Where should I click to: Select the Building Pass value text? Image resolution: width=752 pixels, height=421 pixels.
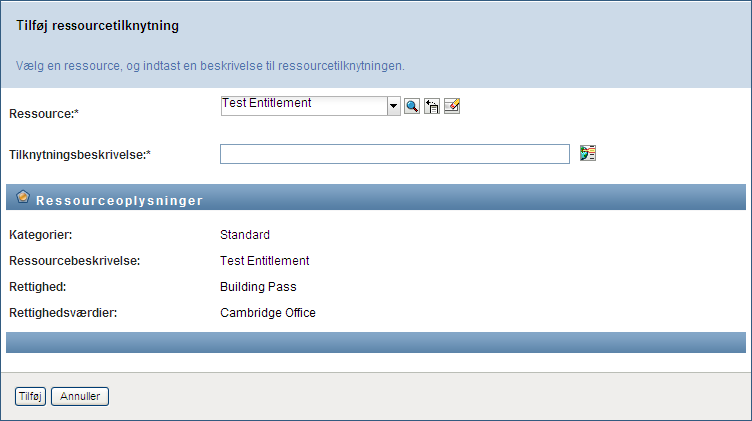click(x=258, y=287)
